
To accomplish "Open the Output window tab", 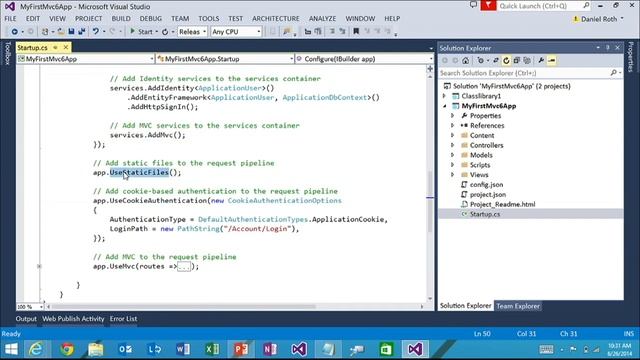I will (26, 319).
